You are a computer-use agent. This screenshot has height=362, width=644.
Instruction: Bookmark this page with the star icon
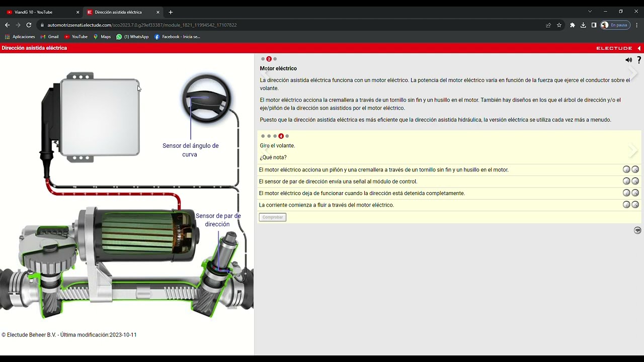559,25
